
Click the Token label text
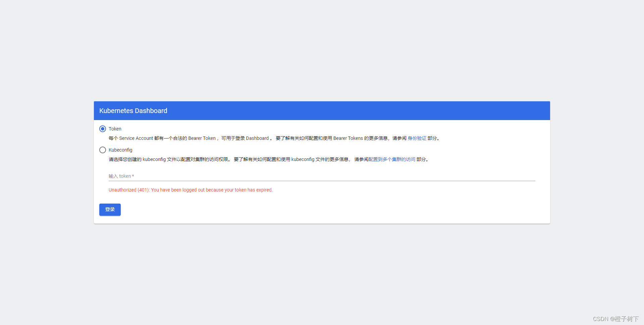115,129
